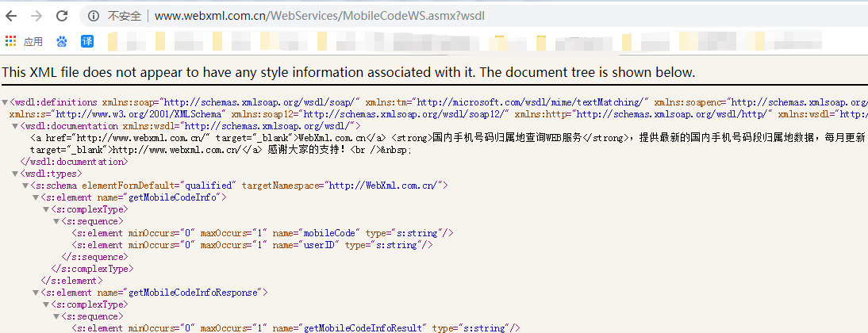Click the userID s:element line
This screenshot has width=868, height=333.
(252, 245)
